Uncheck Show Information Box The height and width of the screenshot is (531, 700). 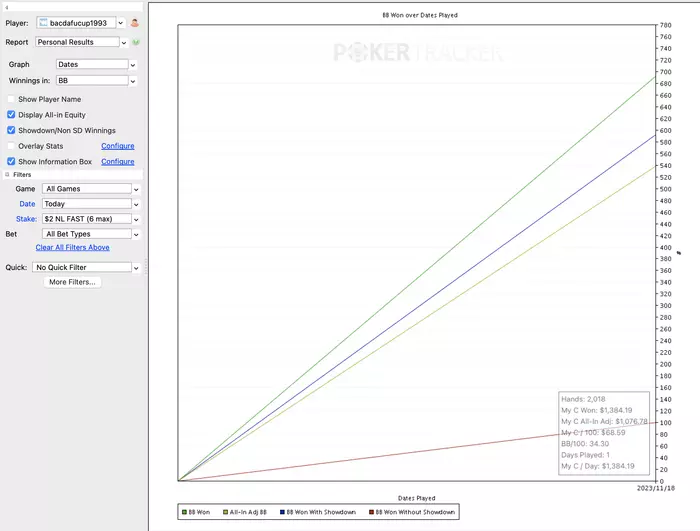coord(11,161)
